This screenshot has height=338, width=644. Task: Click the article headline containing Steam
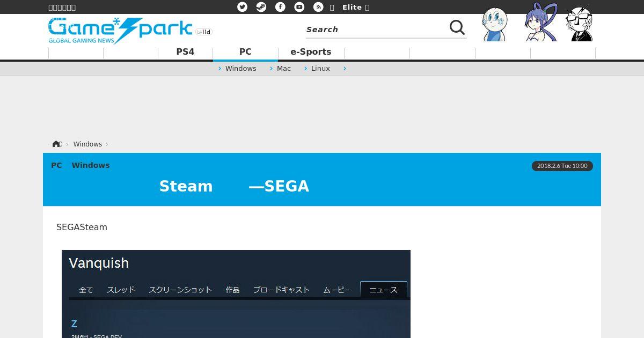[234, 186]
